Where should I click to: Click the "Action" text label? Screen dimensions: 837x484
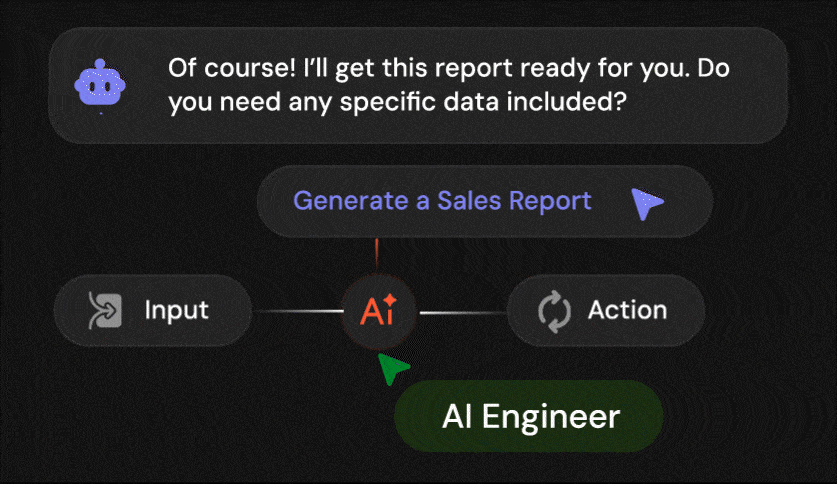point(627,311)
